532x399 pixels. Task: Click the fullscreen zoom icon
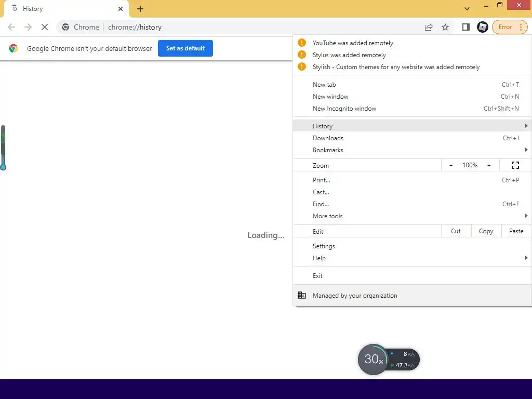pos(515,165)
